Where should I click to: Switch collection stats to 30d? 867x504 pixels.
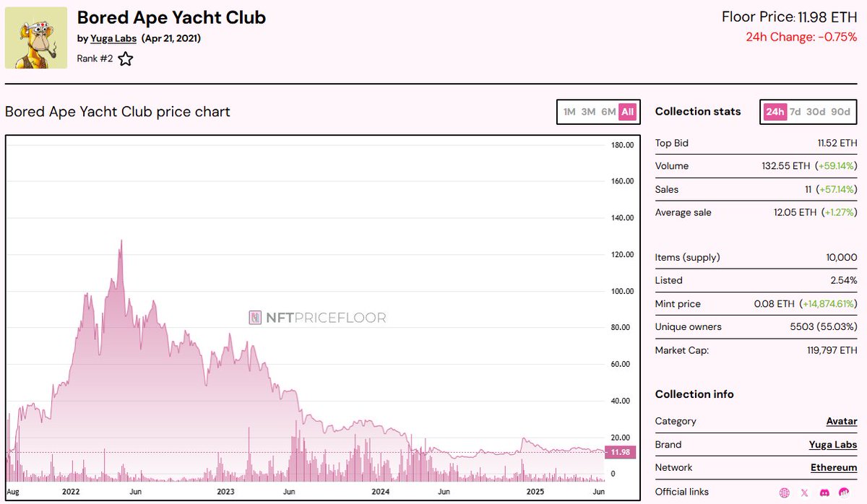[816, 112]
